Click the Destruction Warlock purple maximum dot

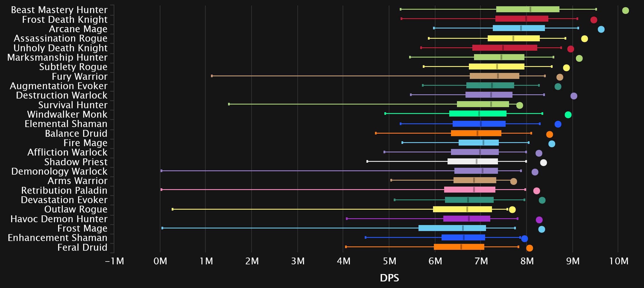coord(574,96)
